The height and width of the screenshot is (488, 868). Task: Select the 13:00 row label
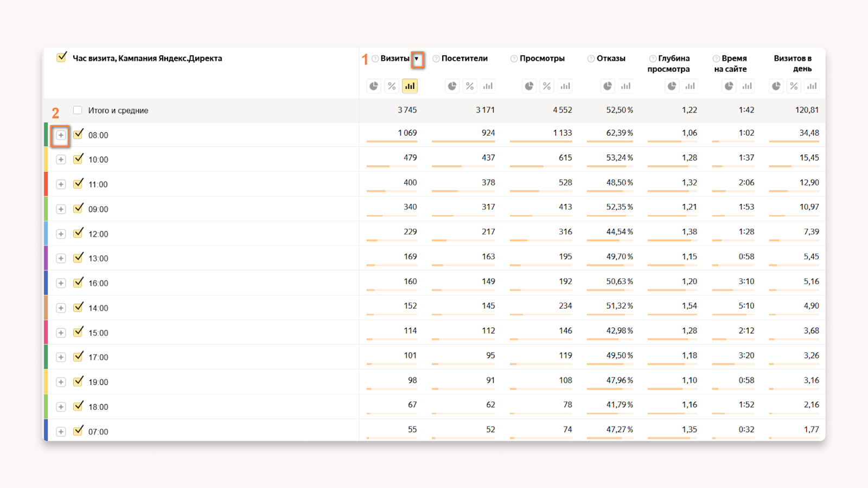(98, 259)
